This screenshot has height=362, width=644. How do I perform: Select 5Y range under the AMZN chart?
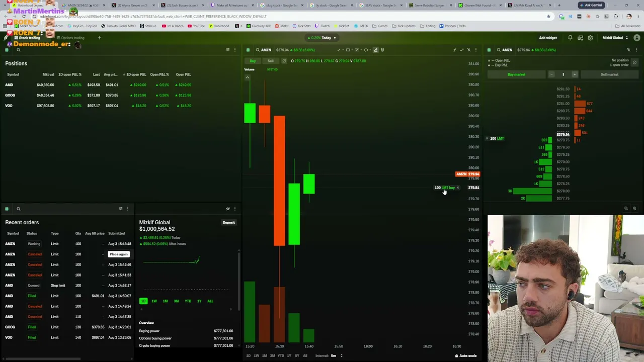pos(297,356)
